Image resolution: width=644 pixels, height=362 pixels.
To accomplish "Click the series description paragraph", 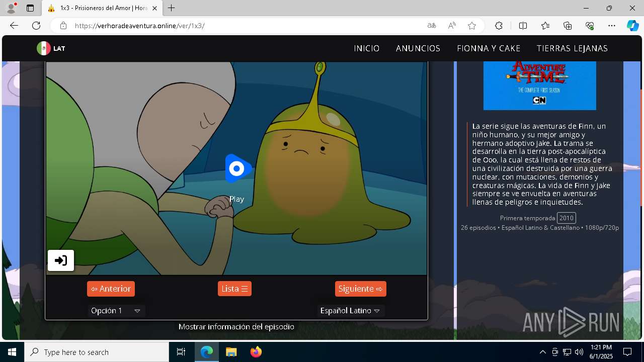I will point(542,164).
